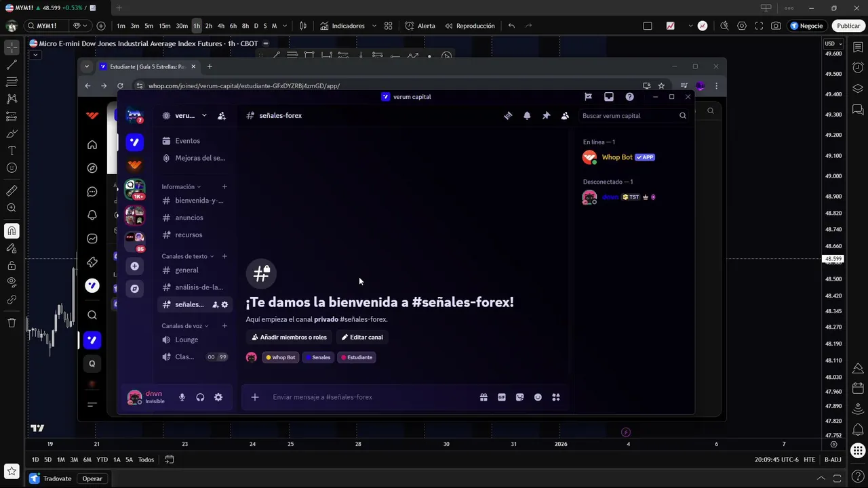Click Senales role chip
This screenshot has height=488, width=868.
(317, 357)
